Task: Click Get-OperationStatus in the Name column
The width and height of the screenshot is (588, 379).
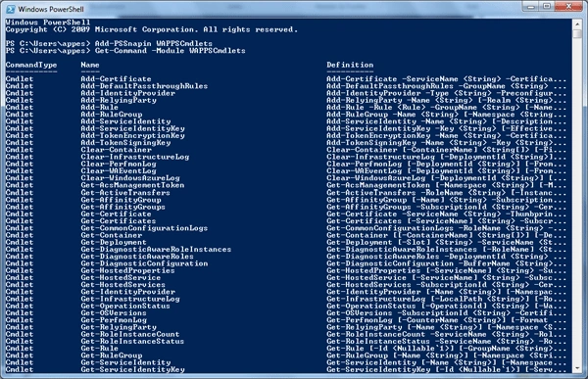Action: (x=125, y=307)
